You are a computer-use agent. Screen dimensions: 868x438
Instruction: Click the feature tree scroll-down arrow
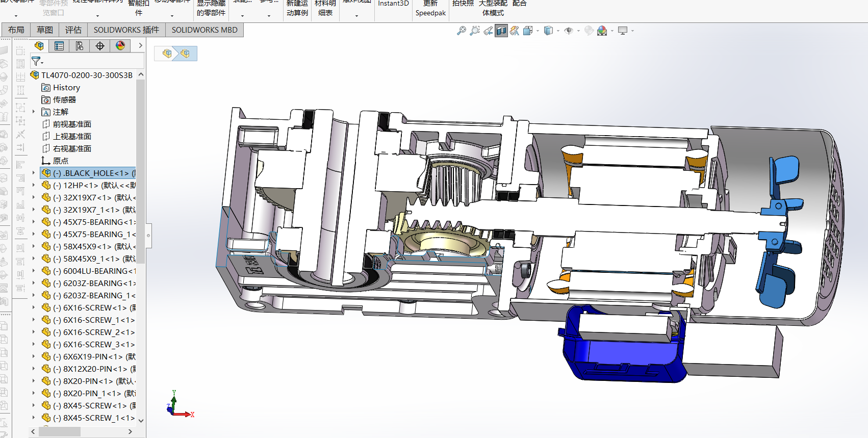click(141, 421)
